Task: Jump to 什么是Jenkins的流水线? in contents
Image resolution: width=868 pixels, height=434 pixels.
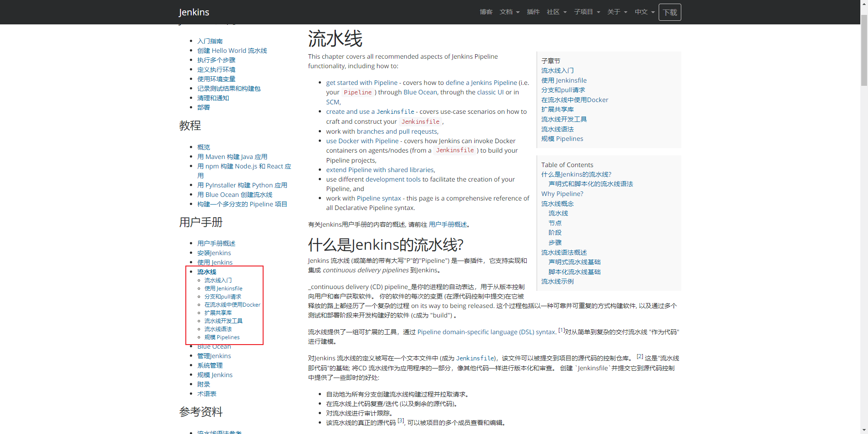Action: tap(576, 174)
